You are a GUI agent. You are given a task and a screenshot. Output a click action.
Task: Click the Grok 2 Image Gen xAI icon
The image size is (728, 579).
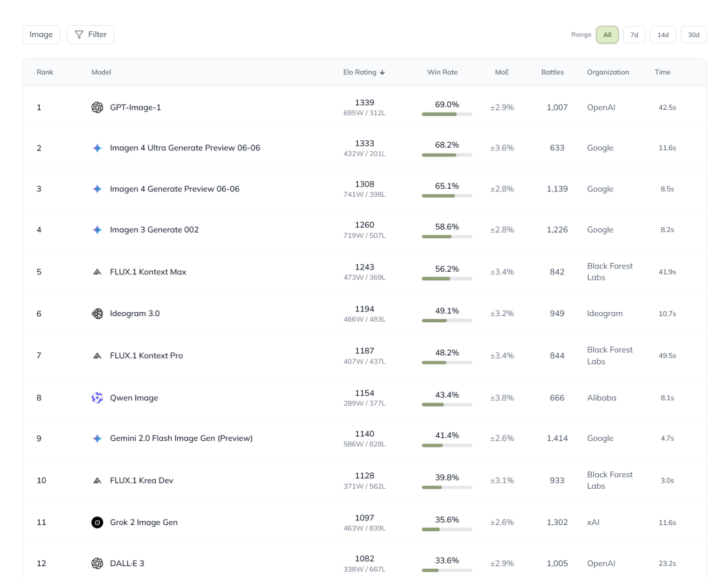coord(97,522)
